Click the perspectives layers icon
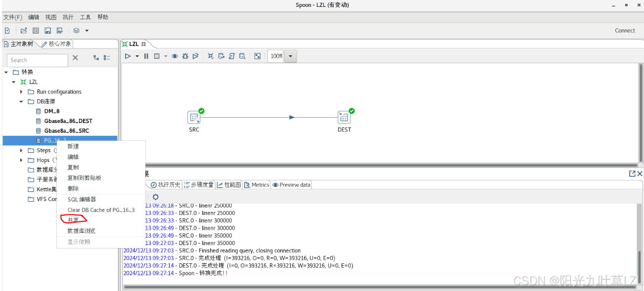The width and height of the screenshot is (644, 291). tap(77, 31)
